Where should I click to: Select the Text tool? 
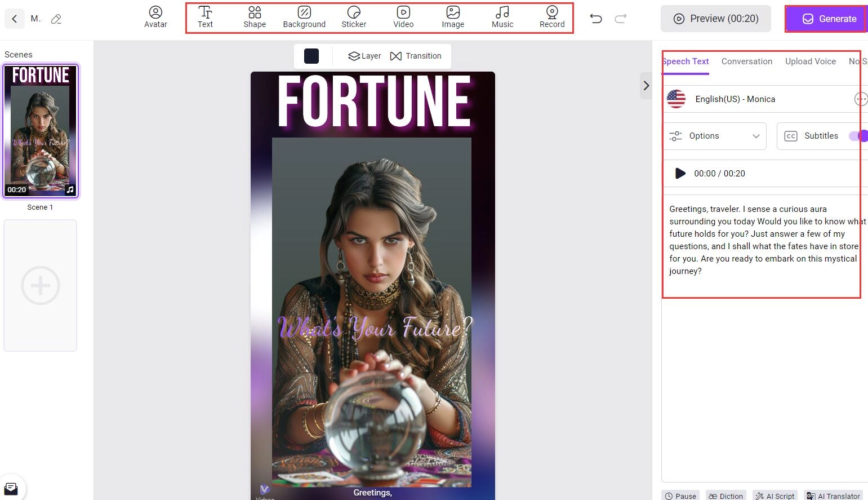(x=205, y=17)
